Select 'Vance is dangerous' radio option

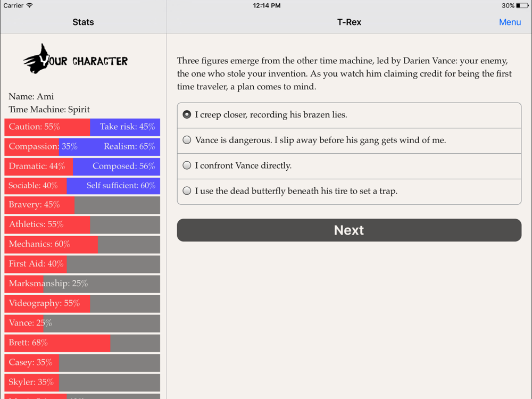[349, 141]
